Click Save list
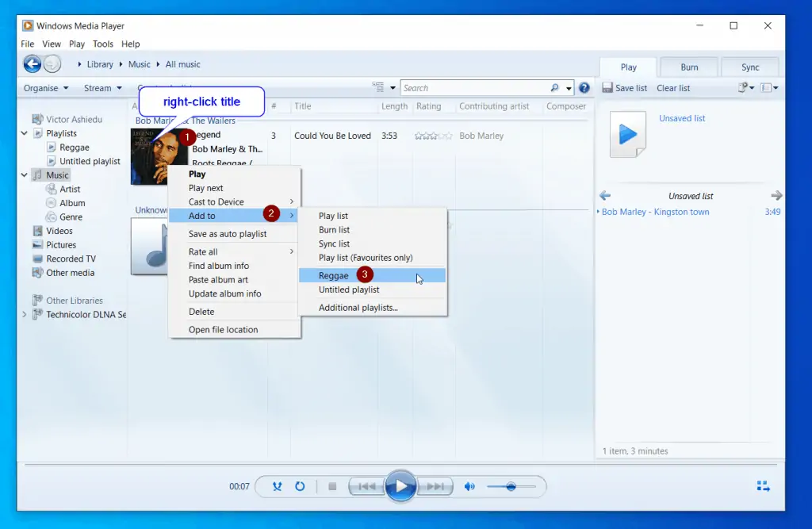Viewport: 812px width, 529px height. point(630,88)
